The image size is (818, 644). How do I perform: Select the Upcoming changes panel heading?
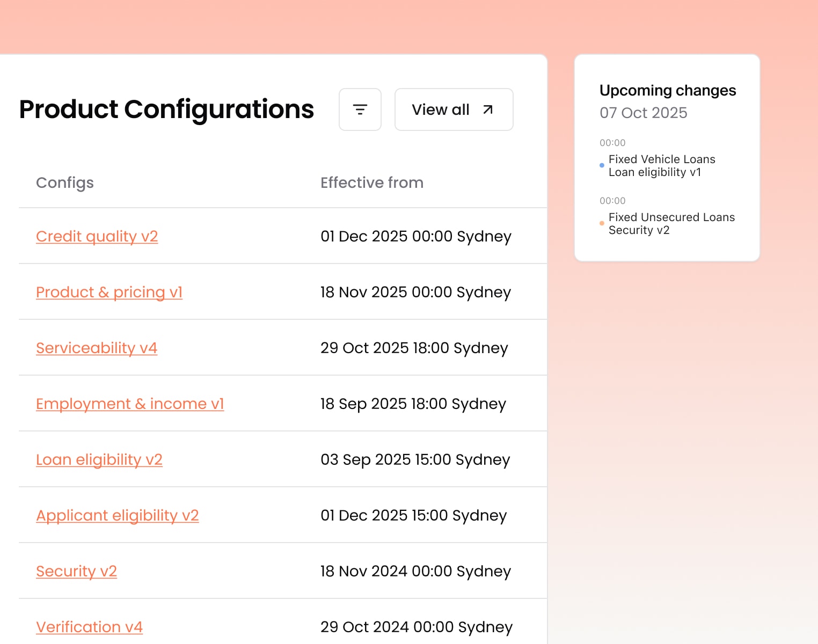click(x=667, y=90)
